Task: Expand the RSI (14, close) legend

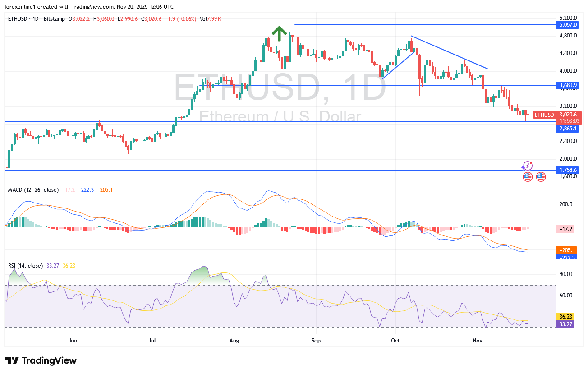Action: pos(25,266)
